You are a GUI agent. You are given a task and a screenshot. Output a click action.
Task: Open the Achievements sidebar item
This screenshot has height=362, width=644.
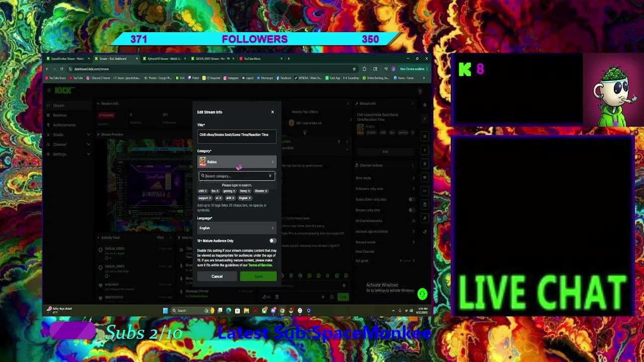coord(64,125)
